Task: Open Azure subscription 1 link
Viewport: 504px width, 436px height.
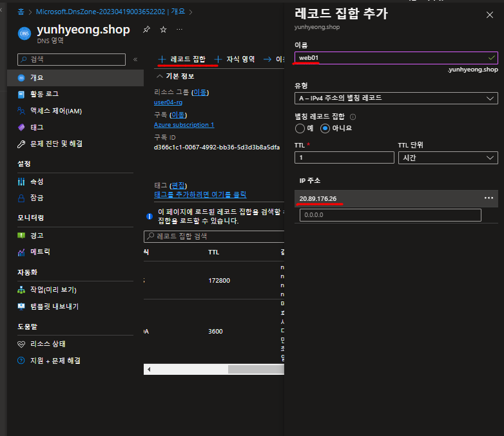Action: pyautogui.click(x=184, y=125)
